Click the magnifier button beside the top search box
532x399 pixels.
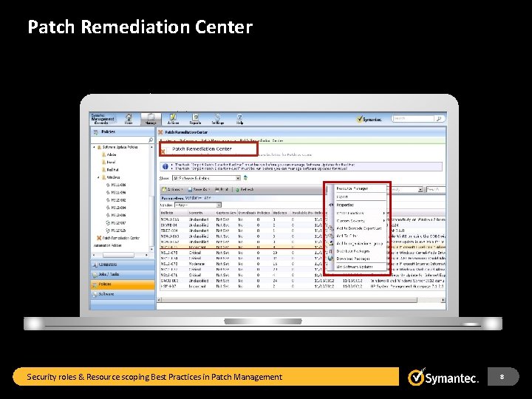click(439, 119)
